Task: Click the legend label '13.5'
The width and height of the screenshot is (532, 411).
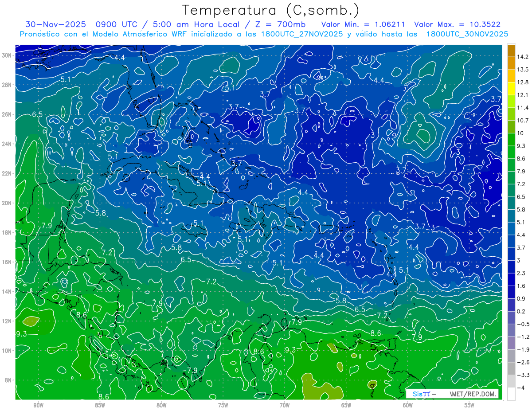Action: click(523, 70)
